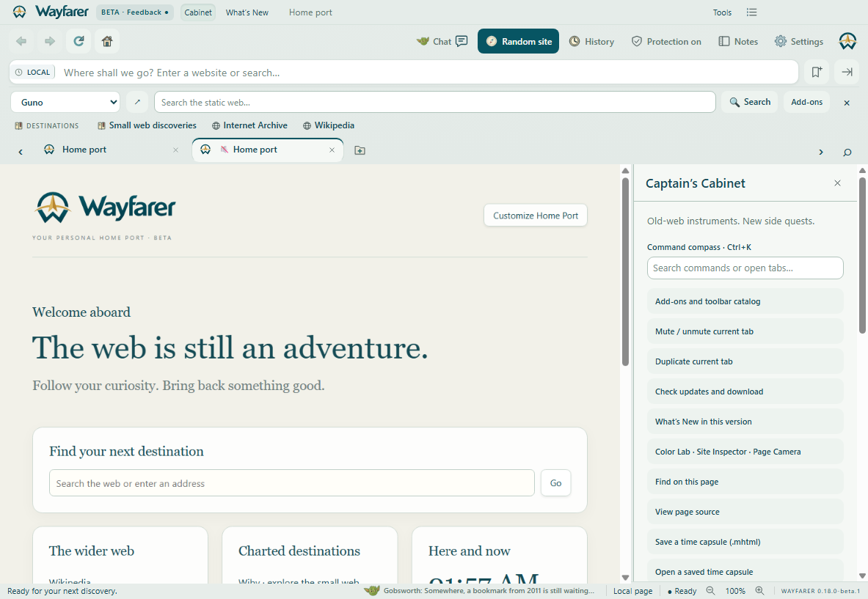Image resolution: width=868 pixels, height=599 pixels.
Task: Click the muted audio icon on the active tab
Action: (x=225, y=150)
